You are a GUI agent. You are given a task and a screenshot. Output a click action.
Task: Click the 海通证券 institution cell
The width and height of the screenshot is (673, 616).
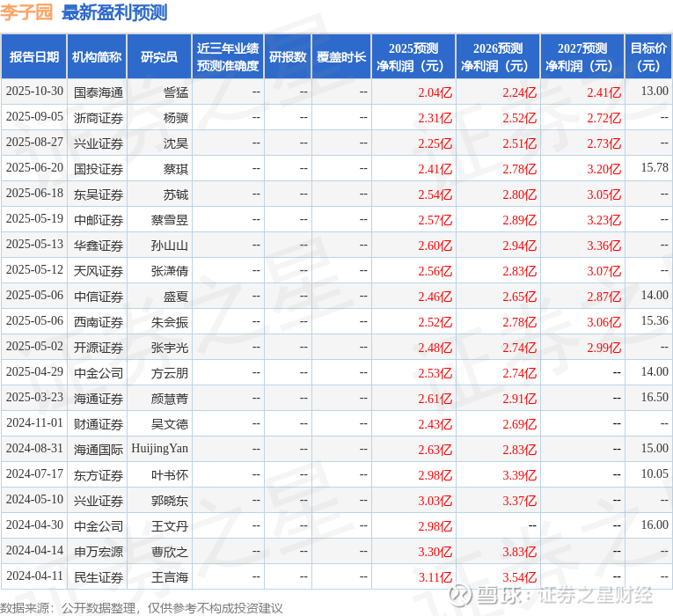point(99,399)
